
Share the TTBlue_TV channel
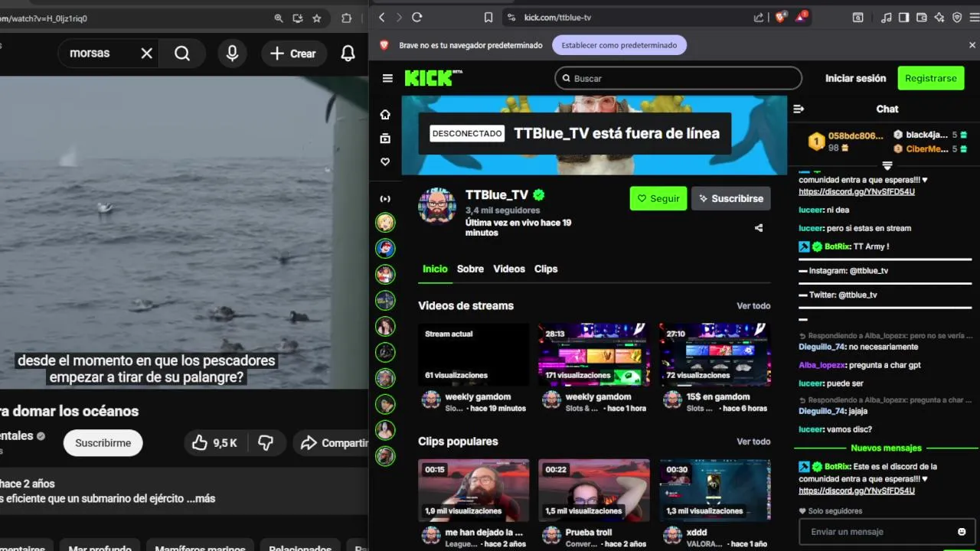759,228
